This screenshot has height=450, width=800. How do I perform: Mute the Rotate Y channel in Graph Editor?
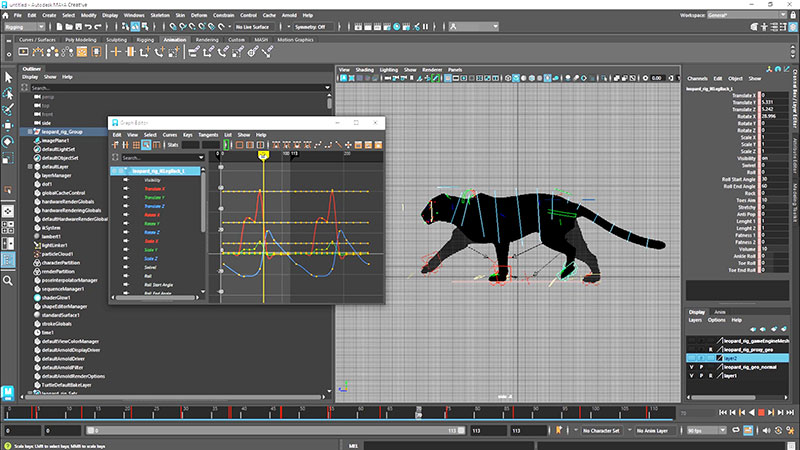[126, 223]
